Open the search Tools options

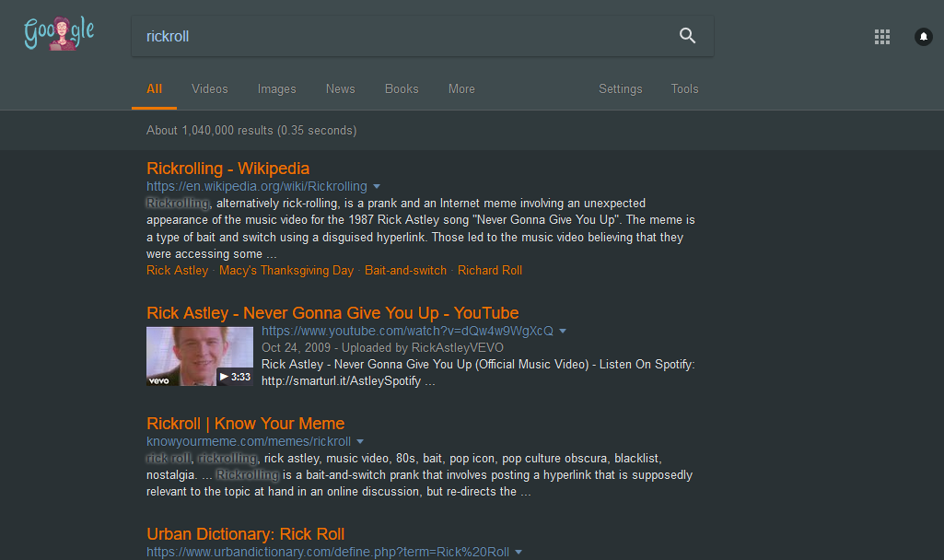pos(684,89)
